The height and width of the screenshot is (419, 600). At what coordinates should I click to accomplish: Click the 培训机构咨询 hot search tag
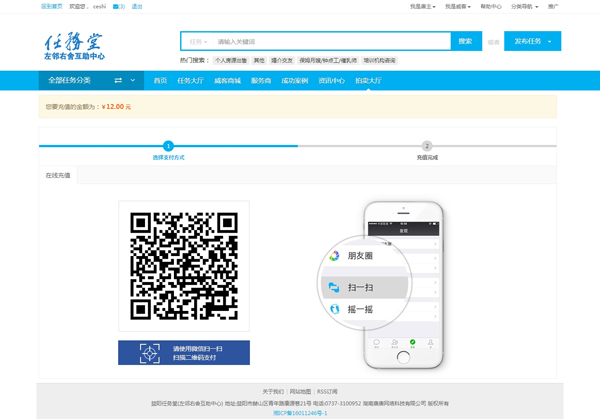point(380,60)
